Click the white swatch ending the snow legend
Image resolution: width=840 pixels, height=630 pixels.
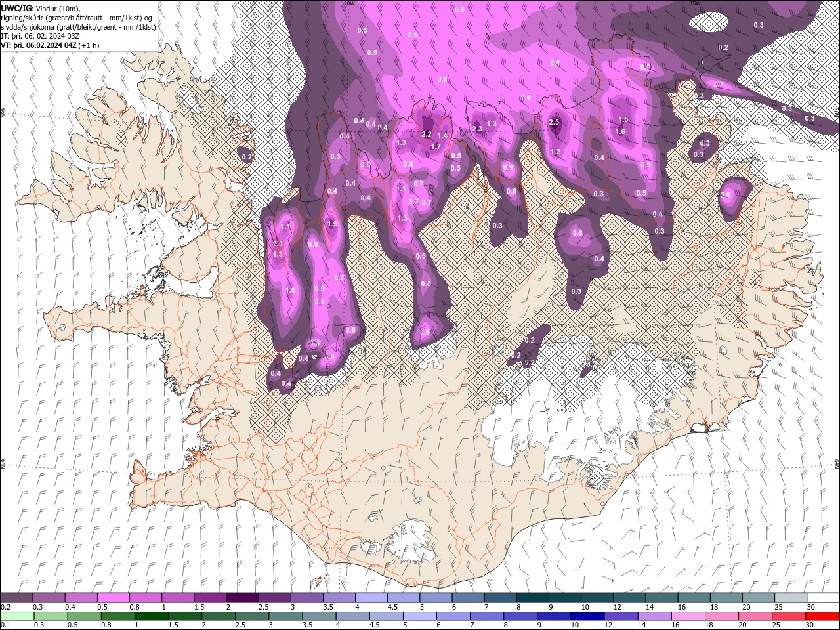pos(823,597)
